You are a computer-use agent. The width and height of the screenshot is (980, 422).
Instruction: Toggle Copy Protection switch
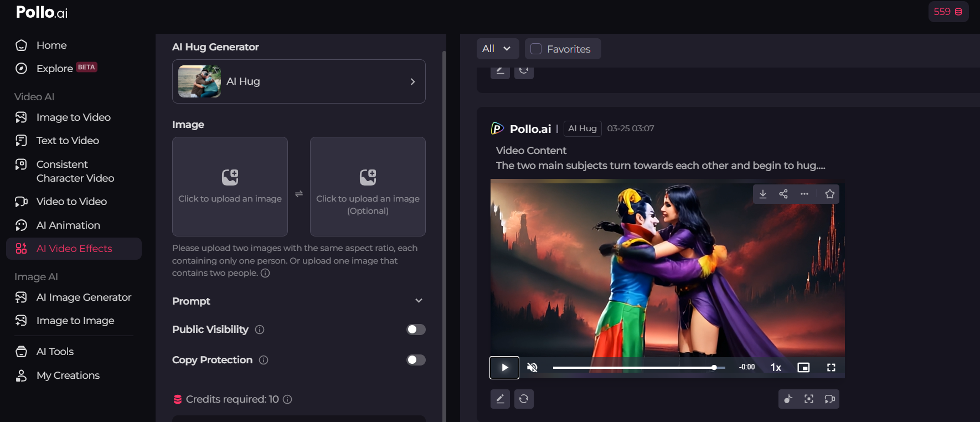(416, 360)
